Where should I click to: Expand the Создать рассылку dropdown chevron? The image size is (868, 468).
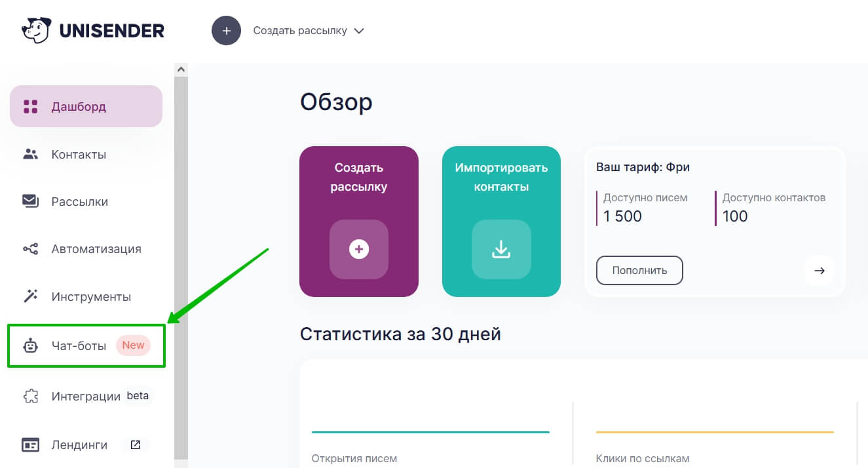point(359,30)
